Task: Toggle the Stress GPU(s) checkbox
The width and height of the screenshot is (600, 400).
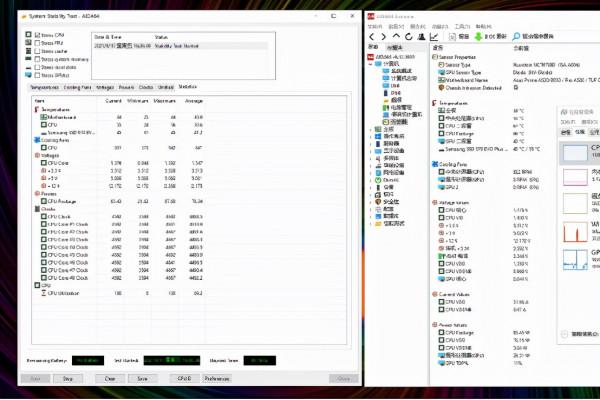Action: [x=38, y=75]
